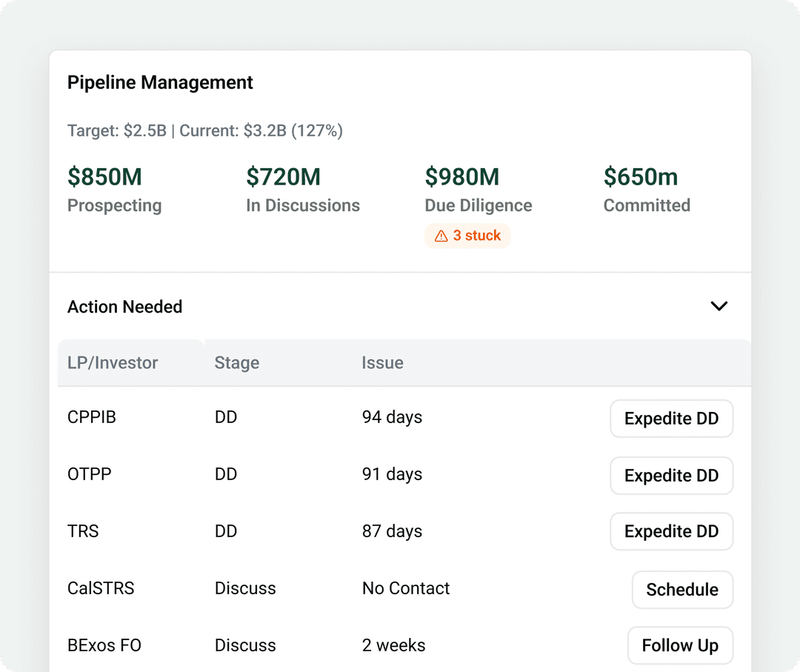Open the Action Needed chevron dropdown
This screenshot has width=800, height=672.
point(719,306)
